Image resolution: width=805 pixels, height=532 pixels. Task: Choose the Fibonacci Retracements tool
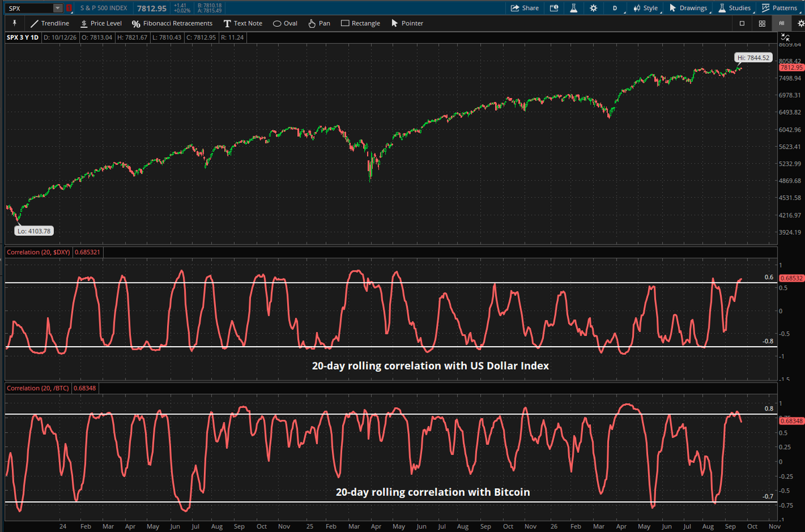[172, 23]
